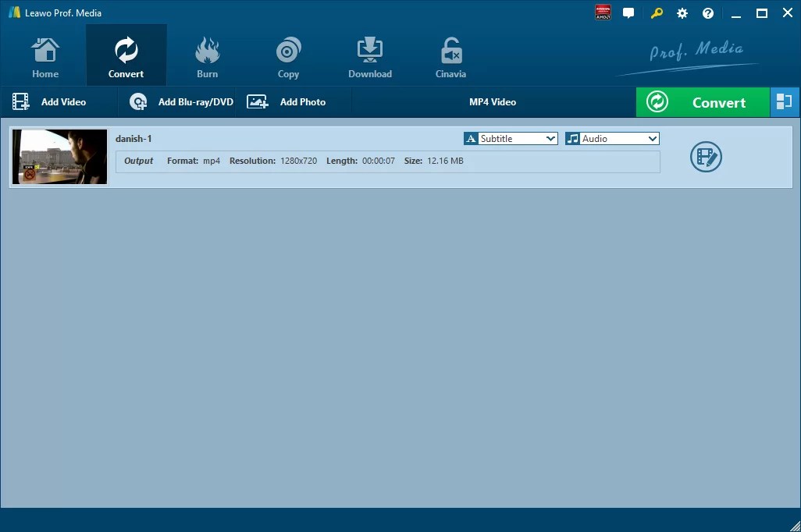Click the danish-1 video thumbnail
The image size is (801, 532).
pos(59,156)
